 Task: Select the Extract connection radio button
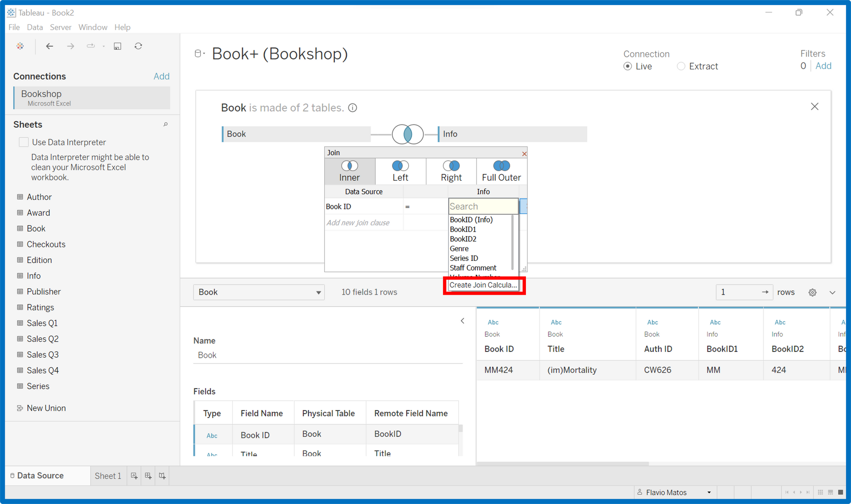[681, 66]
